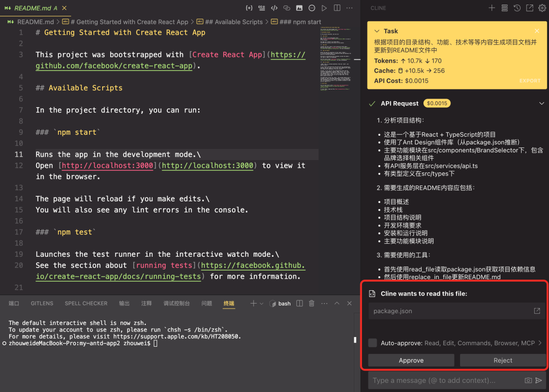Image resolution: width=549 pixels, height=392 pixels.
Task: Toggle the Auto-approve checkbox
Action: click(373, 343)
